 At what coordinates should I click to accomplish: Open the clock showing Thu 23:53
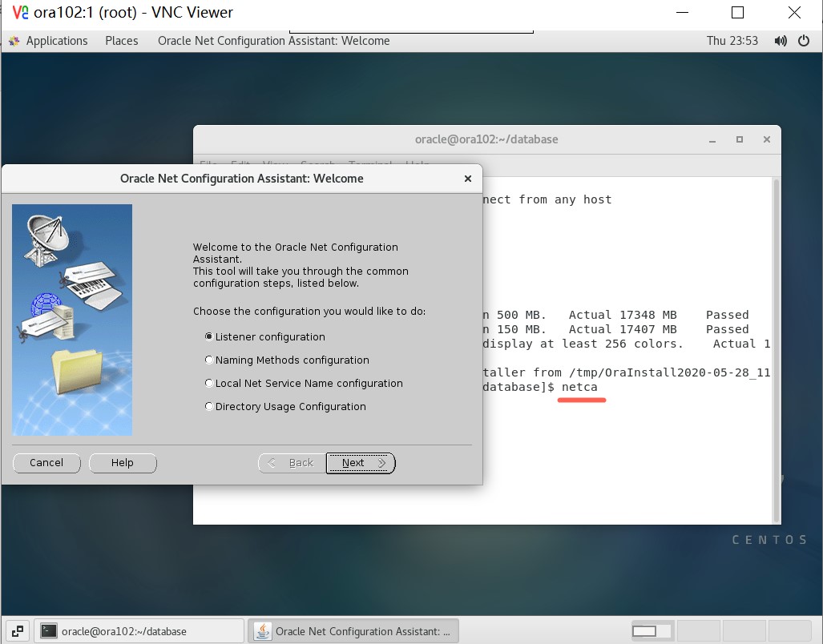point(732,41)
